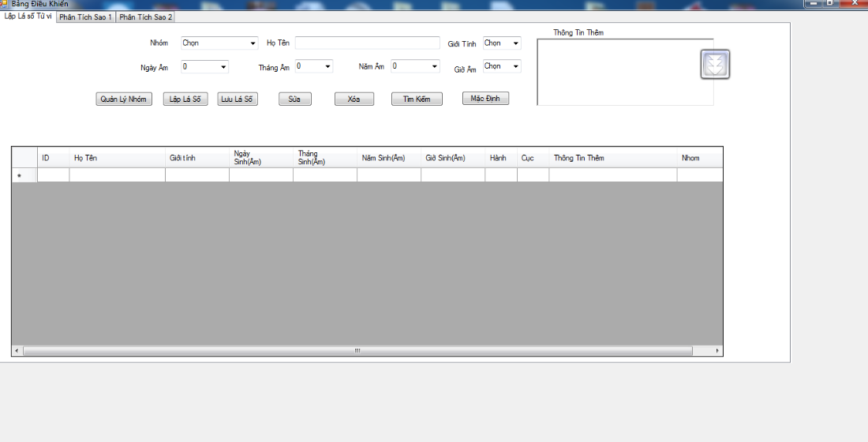Click the Họ Tên column header
Viewport: 868px width, 442px height.
click(117, 158)
